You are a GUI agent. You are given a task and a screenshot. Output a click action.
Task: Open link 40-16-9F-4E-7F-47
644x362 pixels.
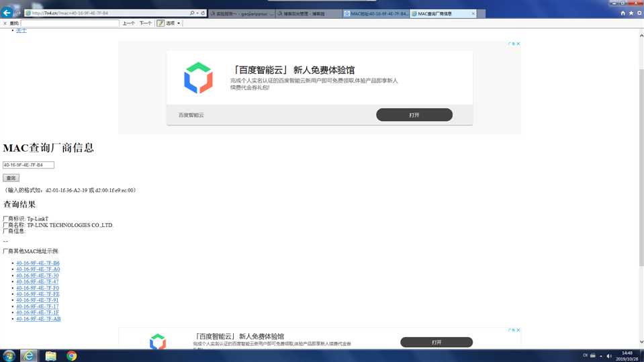click(38, 281)
